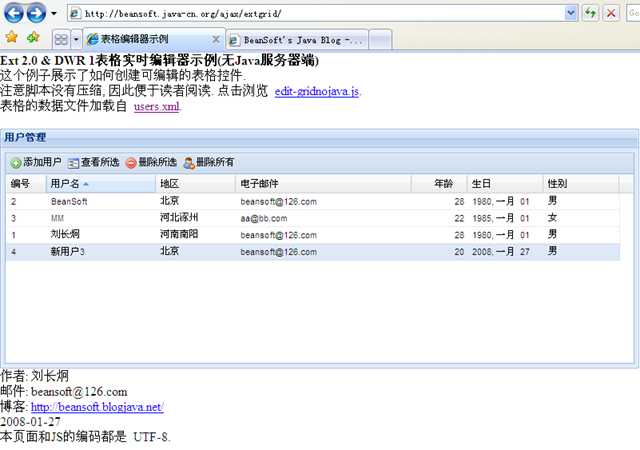
Task: Click the 河南南阳 region cell
Action: point(196,235)
